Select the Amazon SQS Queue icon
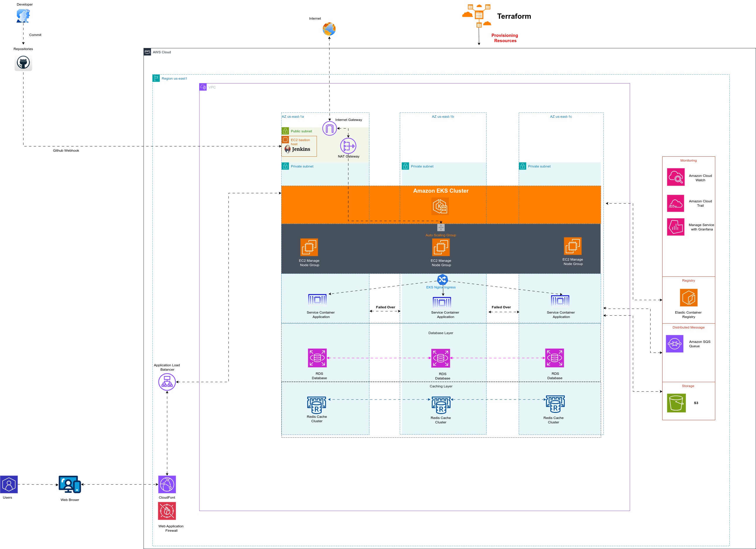 pyautogui.click(x=674, y=344)
